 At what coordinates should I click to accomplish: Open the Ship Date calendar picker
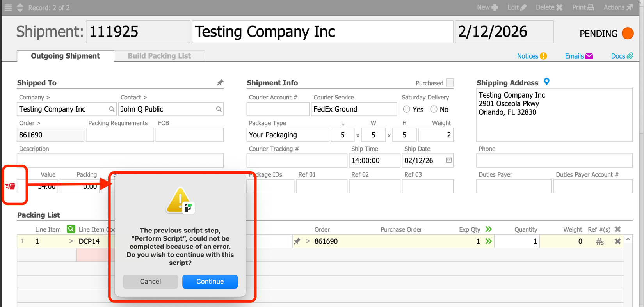(x=448, y=160)
